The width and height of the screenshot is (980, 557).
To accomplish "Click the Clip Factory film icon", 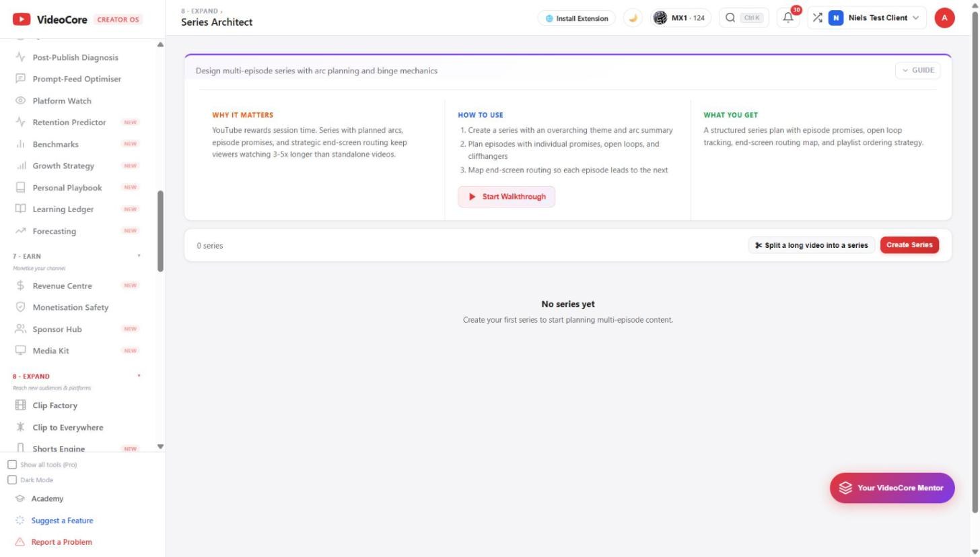I will click(x=20, y=405).
